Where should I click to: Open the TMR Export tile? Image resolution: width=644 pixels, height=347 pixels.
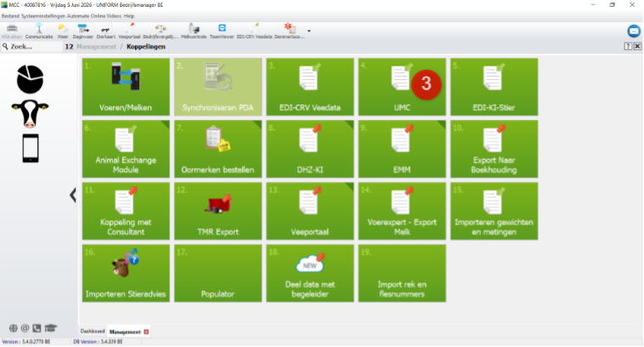[217, 211]
